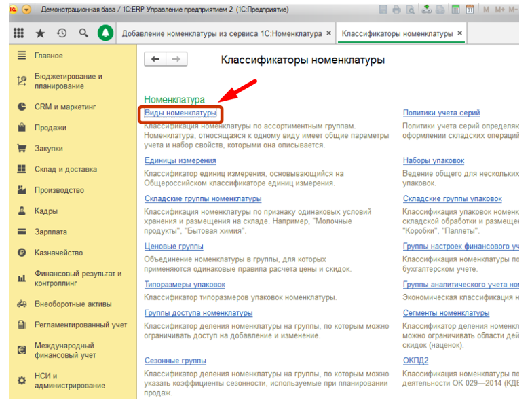Click the M+ memory button
532x400 pixels.
[x=499, y=10]
